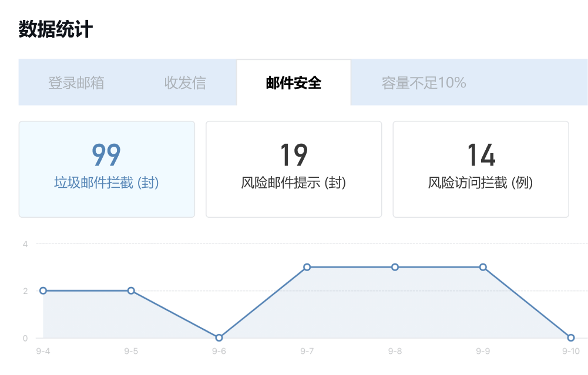This screenshot has height=375, width=588.
Task: Select the 垃圾邮件拦截 (封) stat card
Action: tap(107, 169)
